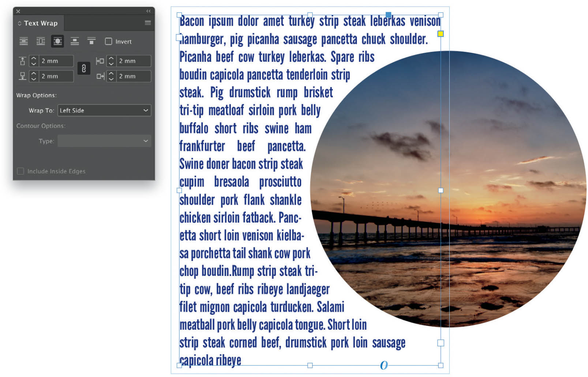Image resolution: width=588 pixels, height=377 pixels.
Task: Enable the Invert checkbox
Action: point(109,41)
